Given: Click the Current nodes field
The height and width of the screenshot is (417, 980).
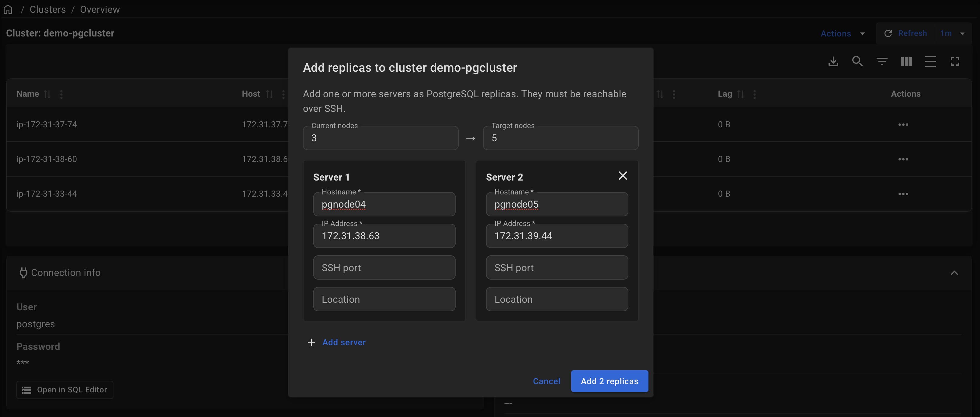Looking at the screenshot, I should [381, 138].
